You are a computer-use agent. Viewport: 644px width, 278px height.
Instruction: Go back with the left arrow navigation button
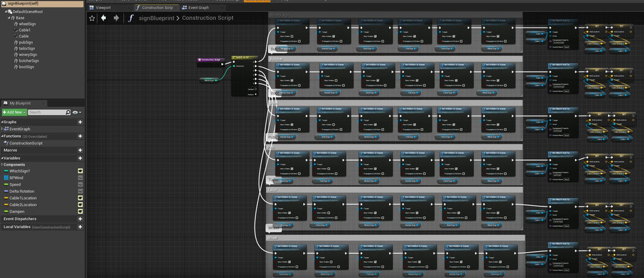[x=103, y=18]
